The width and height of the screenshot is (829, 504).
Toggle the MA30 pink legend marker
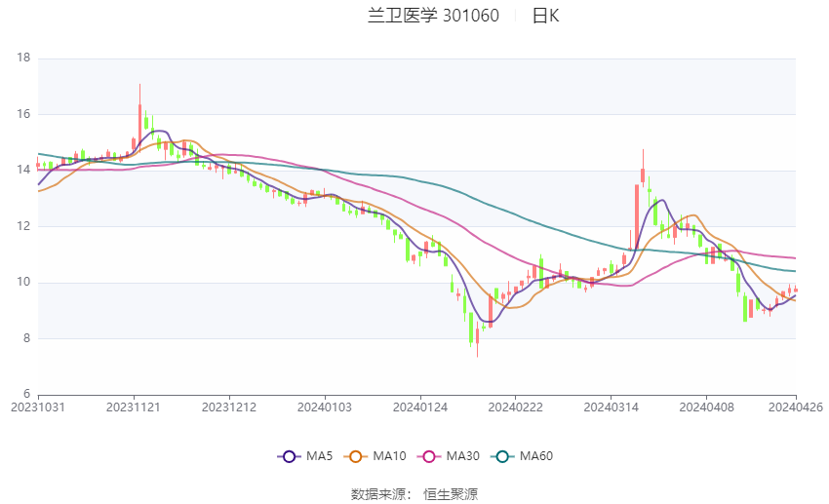(x=427, y=456)
